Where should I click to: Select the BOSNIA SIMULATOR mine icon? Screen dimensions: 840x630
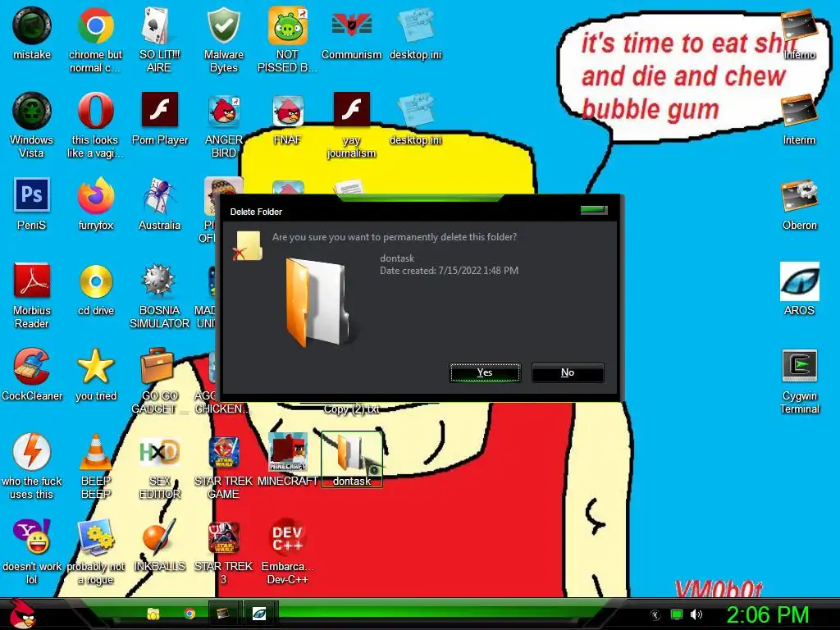coord(160,295)
